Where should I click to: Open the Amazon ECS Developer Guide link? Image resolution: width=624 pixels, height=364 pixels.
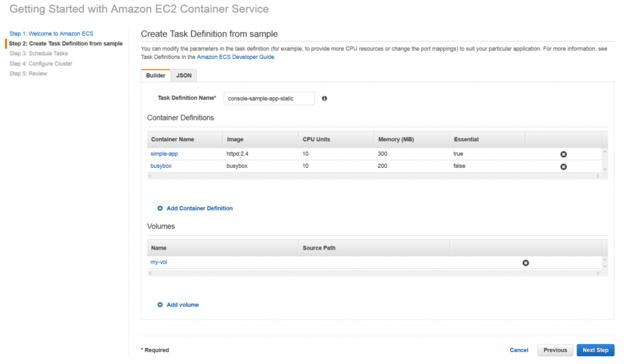point(235,57)
